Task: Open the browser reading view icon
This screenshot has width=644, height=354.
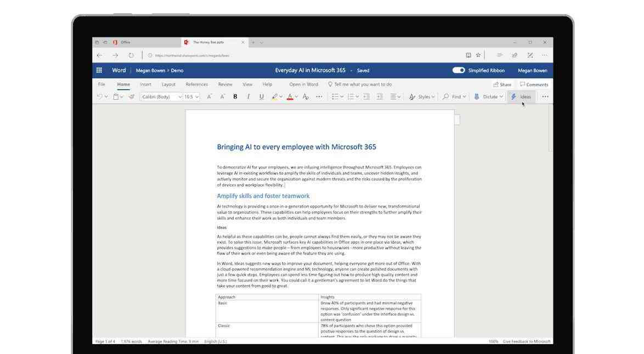Action: [x=468, y=55]
